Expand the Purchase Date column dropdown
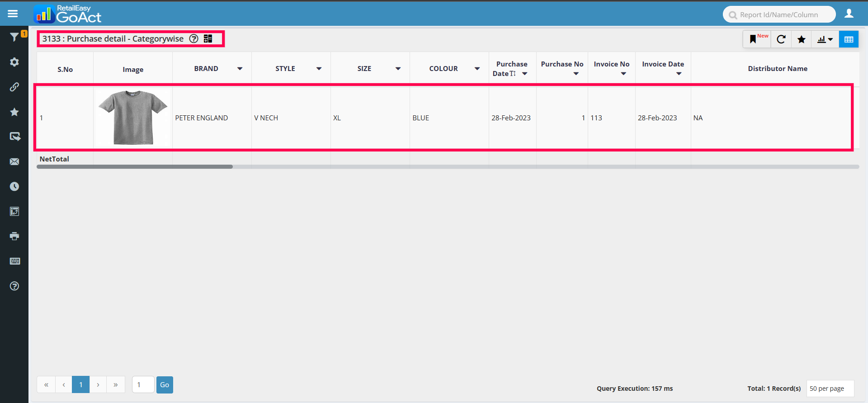Viewport: 868px width, 403px height. coord(524,74)
